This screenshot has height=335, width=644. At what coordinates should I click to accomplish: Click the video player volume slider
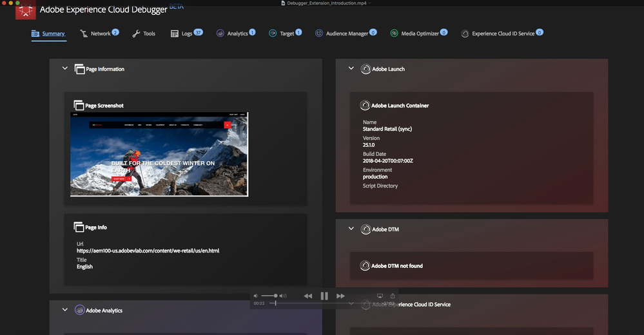[270, 296]
